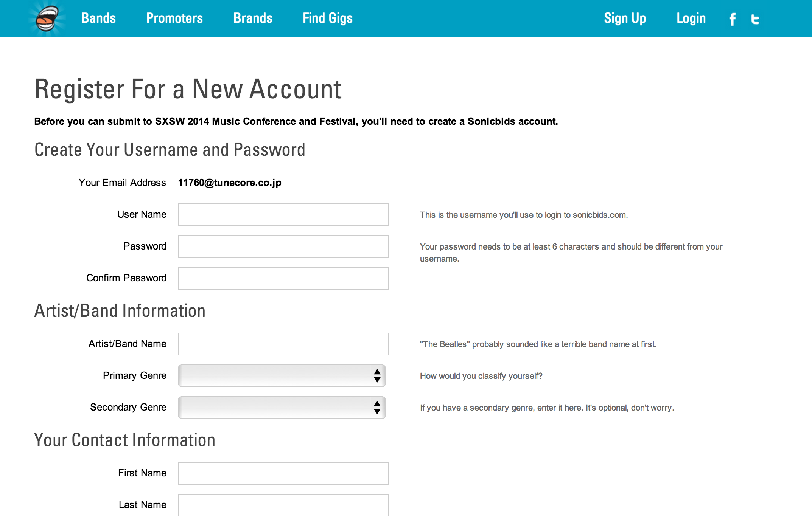812x524 pixels.
Task: Open the Facebook icon in header
Action: coord(733,19)
